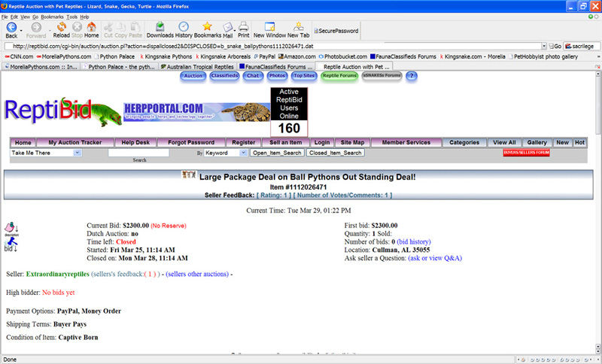The image size is (602, 364).
Task: Click the ReptiBid logo
Action: [63, 111]
